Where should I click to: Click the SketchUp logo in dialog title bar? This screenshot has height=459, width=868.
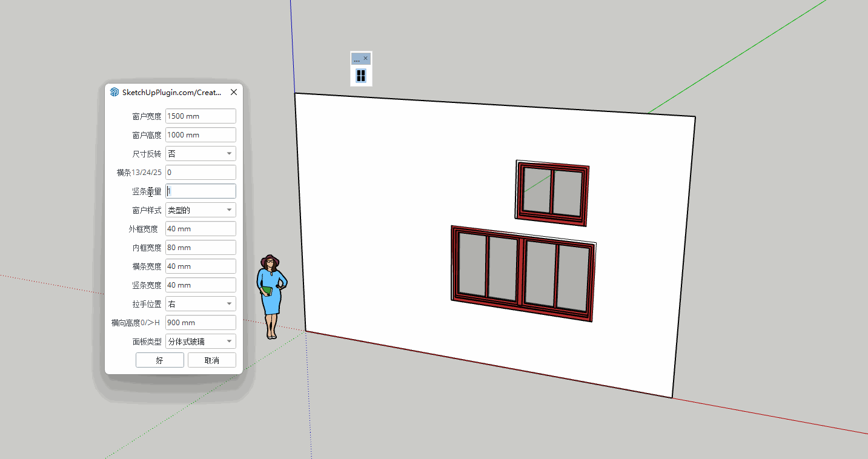[x=114, y=93]
